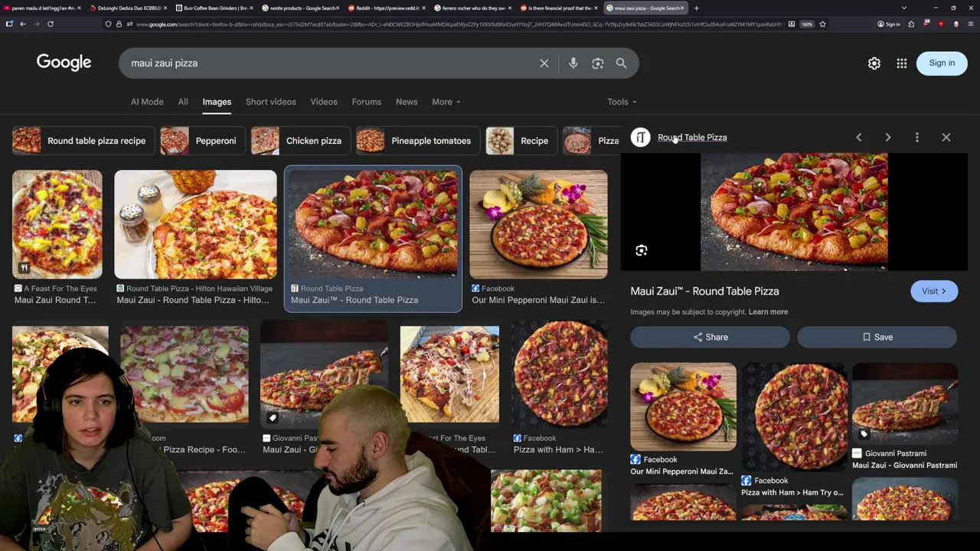Screen dimensions: 980x551
Task: Go to previous image in the preview panel
Action: [x=859, y=138]
